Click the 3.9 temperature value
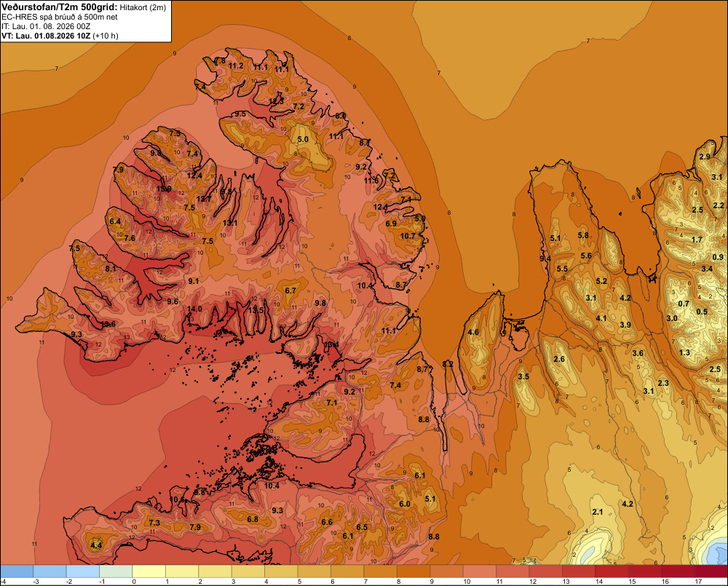This screenshot has width=728, height=586. (x=625, y=325)
